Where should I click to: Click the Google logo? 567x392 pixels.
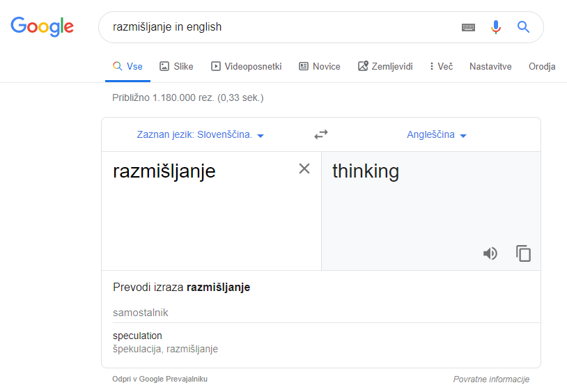click(x=42, y=26)
